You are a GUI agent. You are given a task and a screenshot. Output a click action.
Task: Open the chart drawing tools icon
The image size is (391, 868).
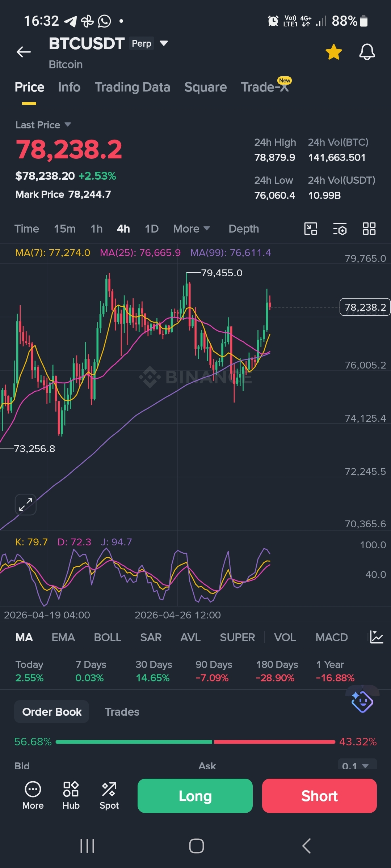[x=311, y=229]
